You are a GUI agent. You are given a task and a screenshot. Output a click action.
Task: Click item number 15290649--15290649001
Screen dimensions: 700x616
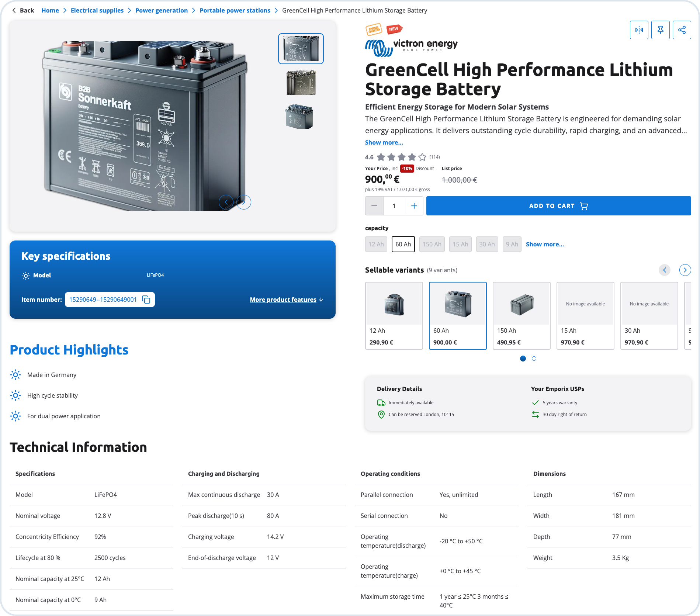(x=103, y=300)
